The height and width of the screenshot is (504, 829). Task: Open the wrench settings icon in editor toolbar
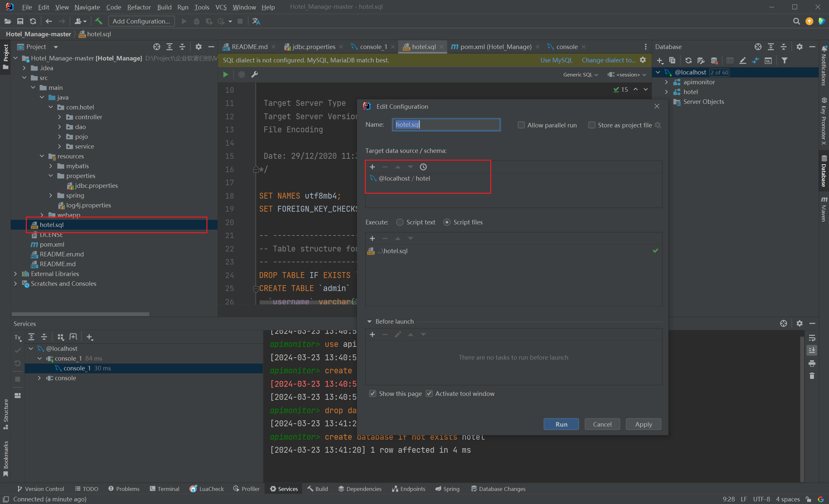[x=255, y=74]
